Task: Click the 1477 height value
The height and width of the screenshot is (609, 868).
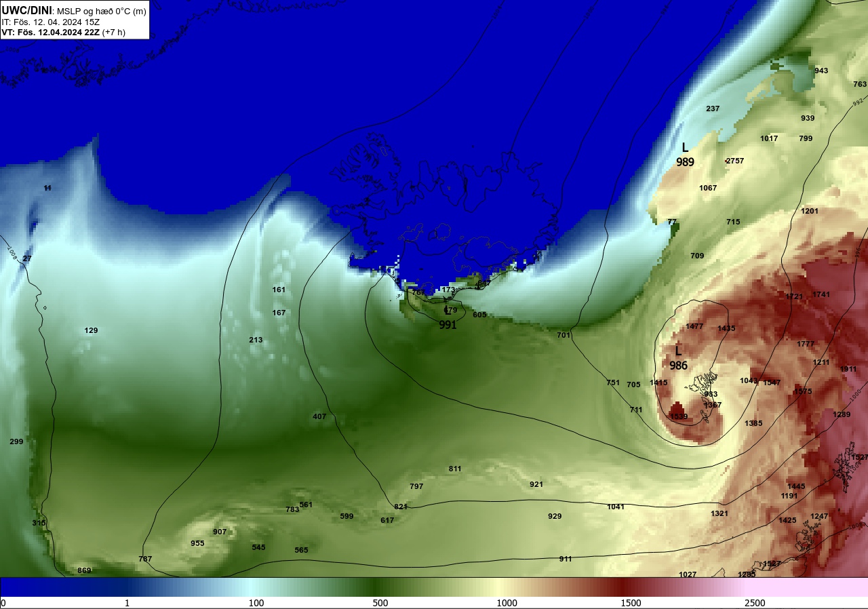Action: tap(694, 326)
